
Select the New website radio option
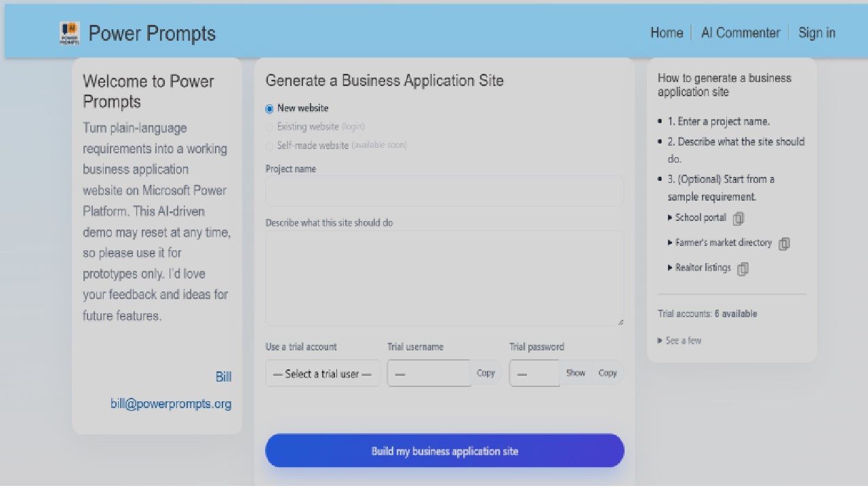tap(269, 108)
